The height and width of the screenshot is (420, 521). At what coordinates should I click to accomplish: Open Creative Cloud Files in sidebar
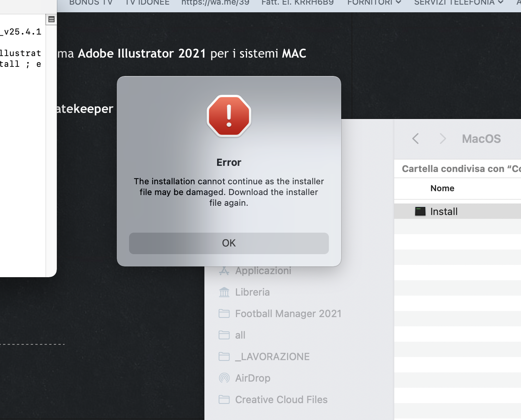[x=273, y=400]
